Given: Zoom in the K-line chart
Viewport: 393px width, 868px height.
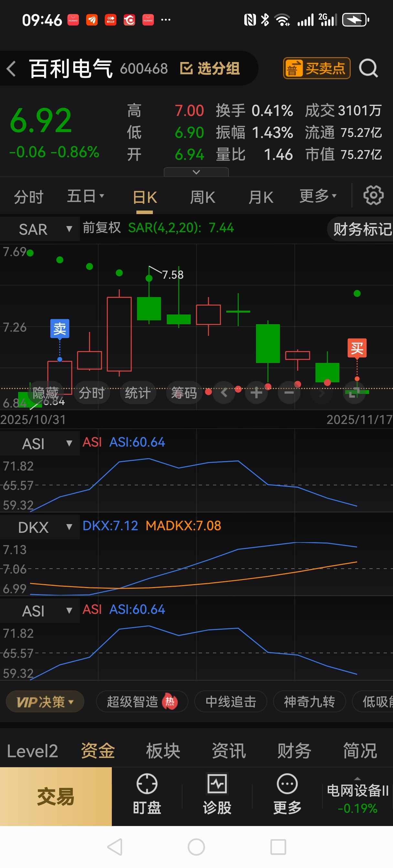Looking at the screenshot, I should click(256, 393).
